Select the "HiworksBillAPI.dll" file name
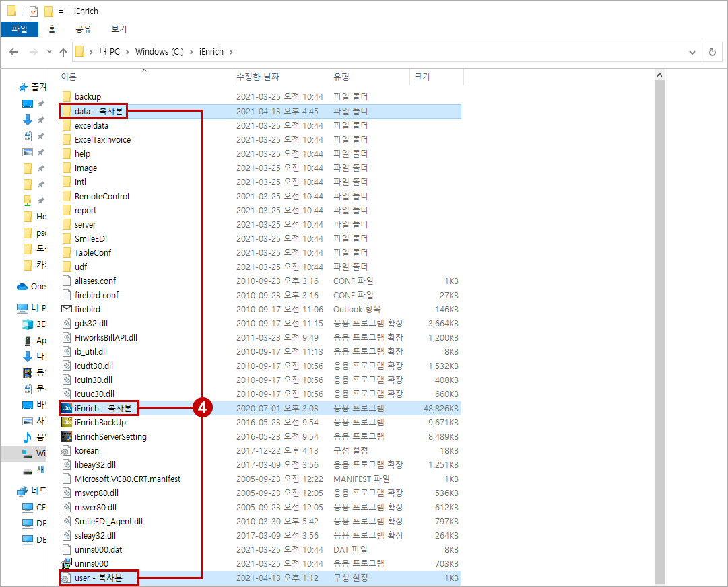Viewport: 728px width, 587px height. coord(106,337)
